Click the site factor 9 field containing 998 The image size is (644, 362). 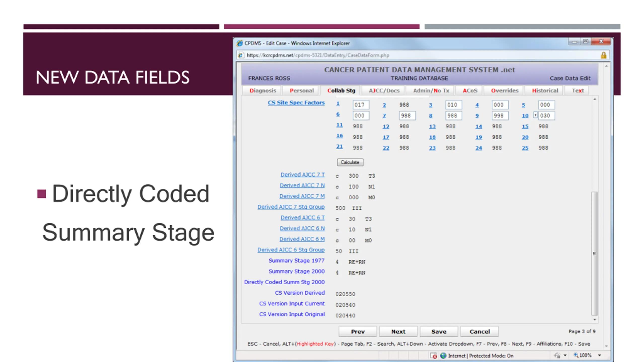pos(500,116)
